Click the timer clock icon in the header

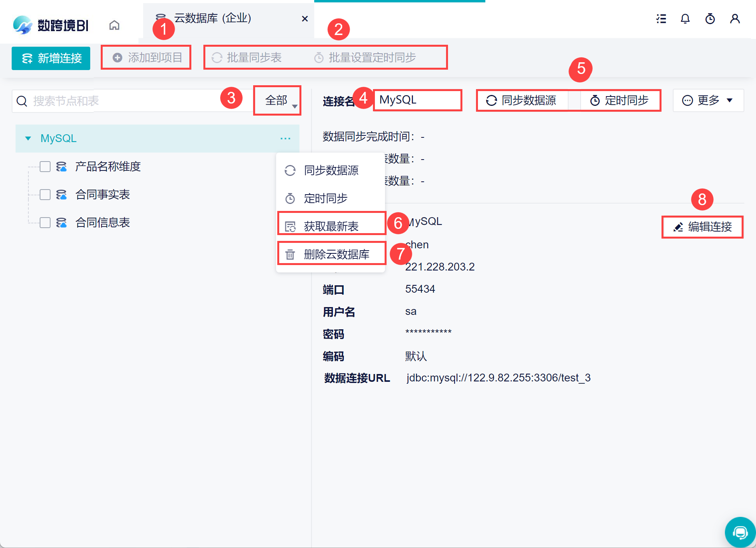pos(710,19)
